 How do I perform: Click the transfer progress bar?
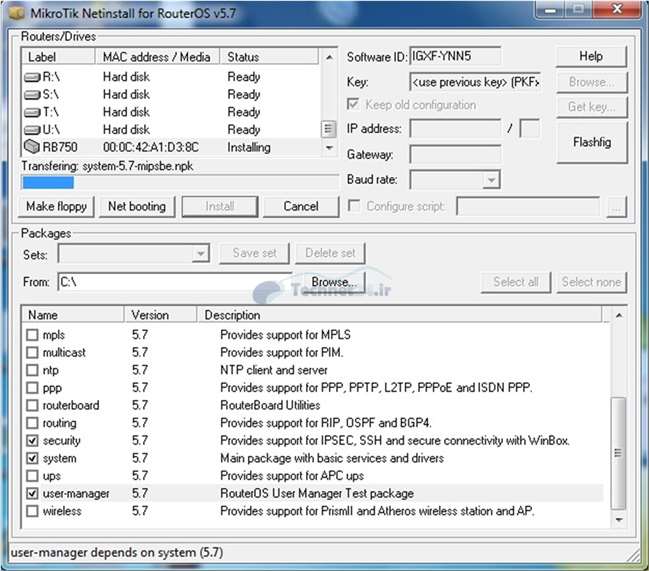[180, 182]
